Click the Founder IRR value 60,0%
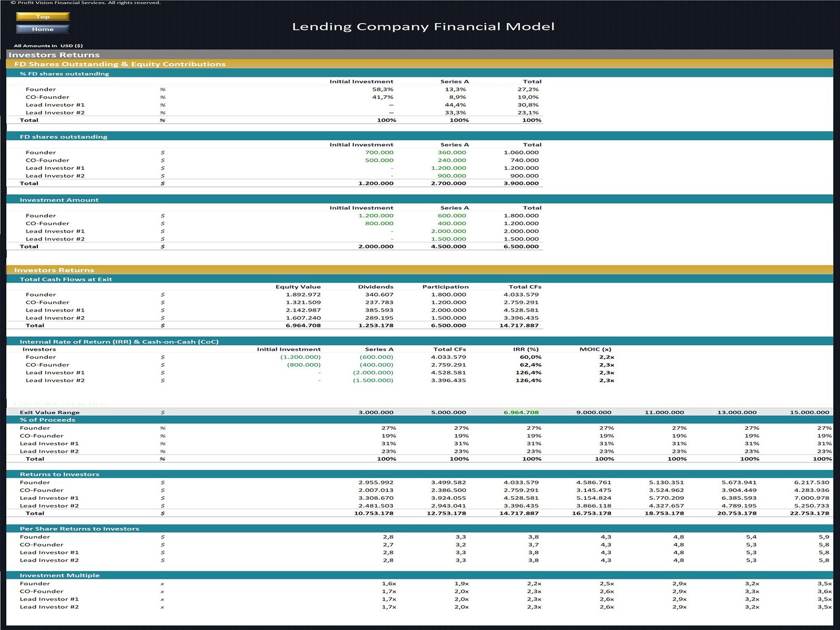 click(530, 357)
